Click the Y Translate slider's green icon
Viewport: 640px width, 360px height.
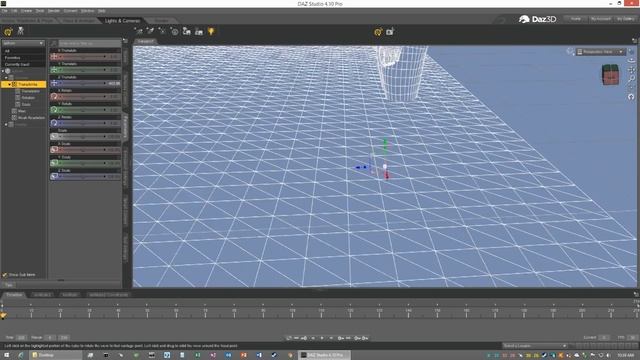click(x=54, y=70)
